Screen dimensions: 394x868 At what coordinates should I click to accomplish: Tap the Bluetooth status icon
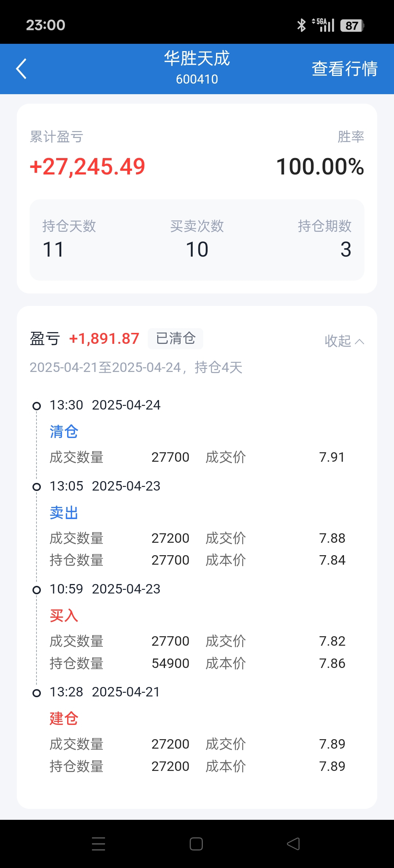(301, 25)
